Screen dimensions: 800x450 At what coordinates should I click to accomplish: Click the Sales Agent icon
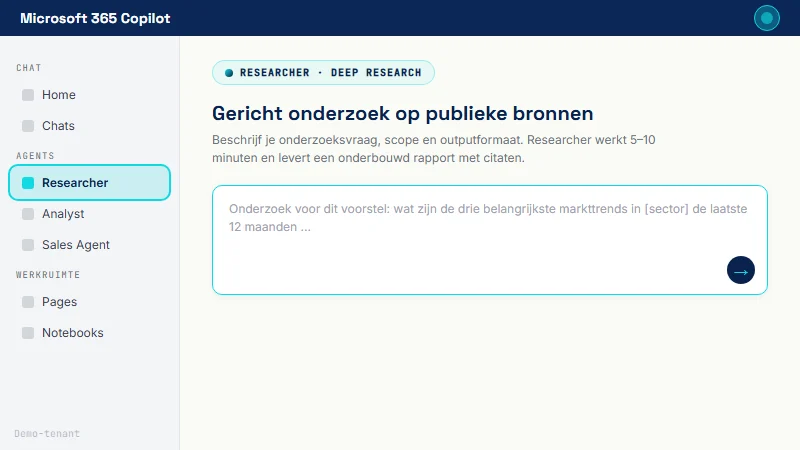28,245
